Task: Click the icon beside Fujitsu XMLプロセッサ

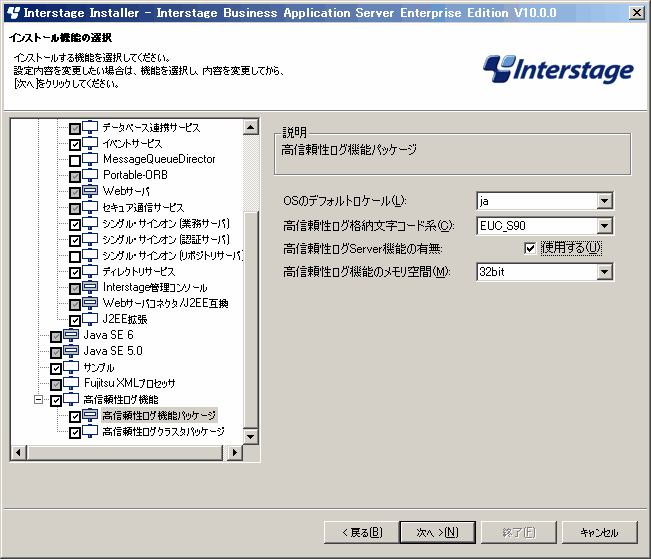Action: coord(71,383)
